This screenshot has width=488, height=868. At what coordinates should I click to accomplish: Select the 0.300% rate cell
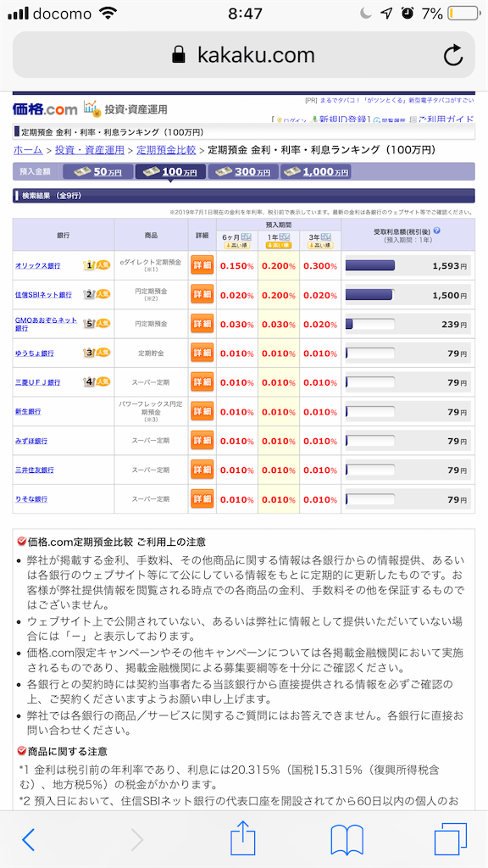319,265
